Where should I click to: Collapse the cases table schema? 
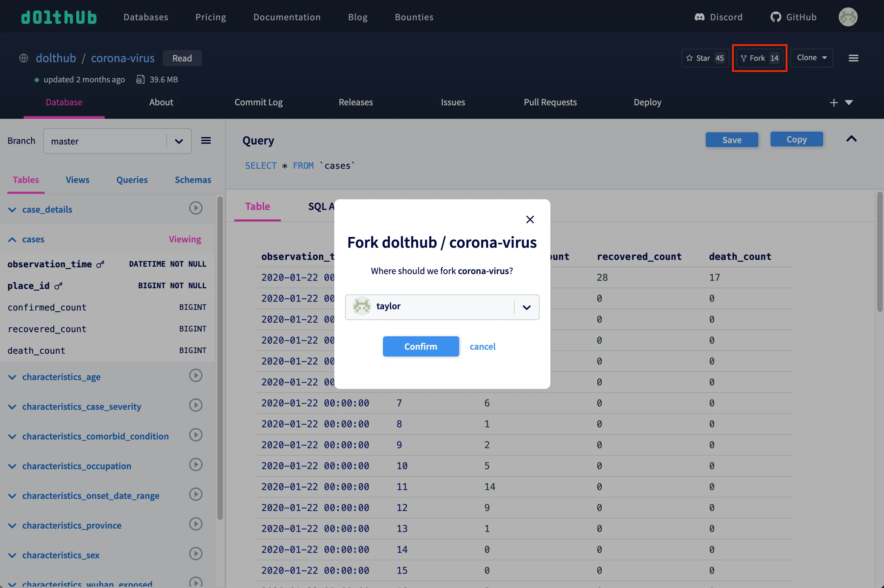coord(12,239)
